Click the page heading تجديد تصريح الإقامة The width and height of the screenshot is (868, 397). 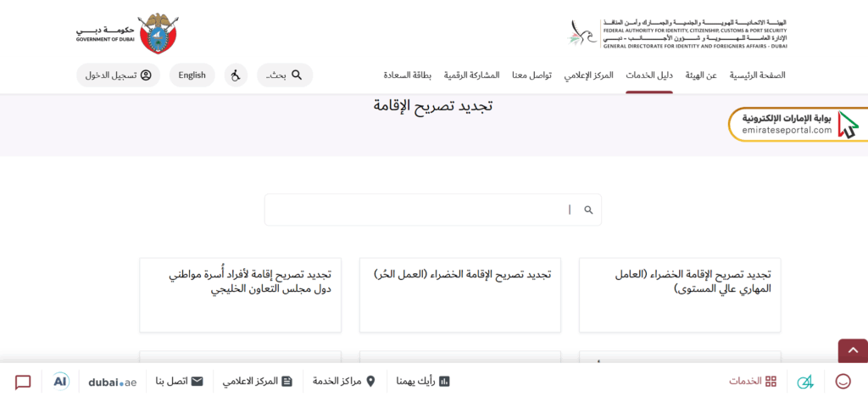click(433, 106)
